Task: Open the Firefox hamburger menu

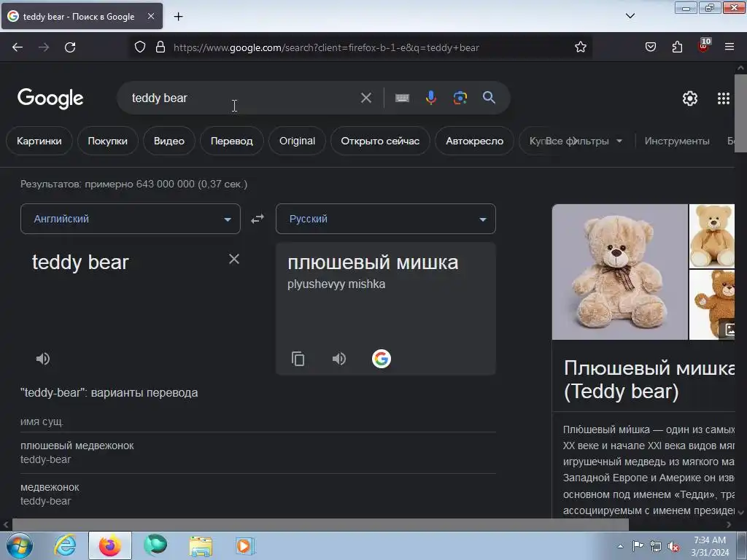Action: tap(729, 47)
